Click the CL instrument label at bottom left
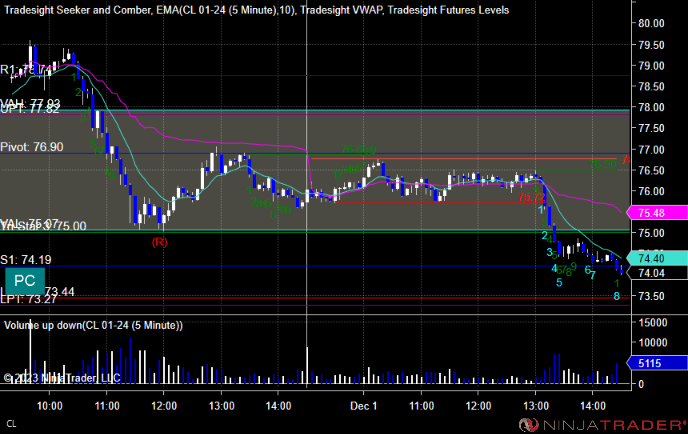 tap(11, 424)
